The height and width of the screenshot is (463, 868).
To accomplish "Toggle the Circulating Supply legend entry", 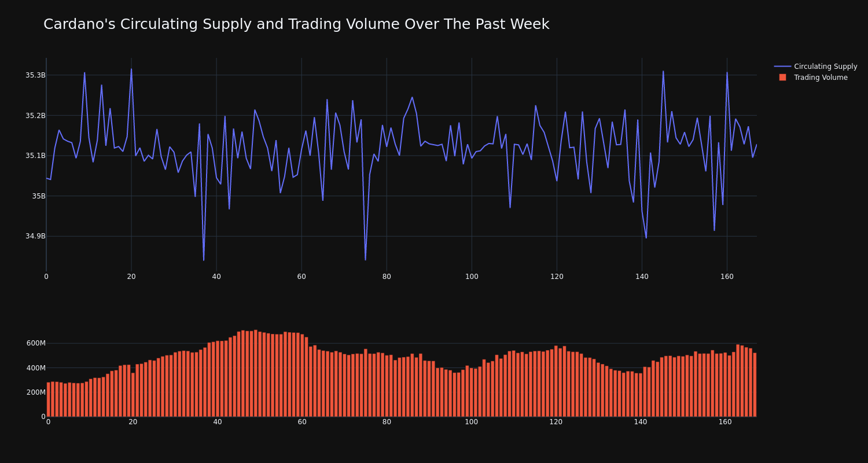I will pyautogui.click(x=815, y=67).
